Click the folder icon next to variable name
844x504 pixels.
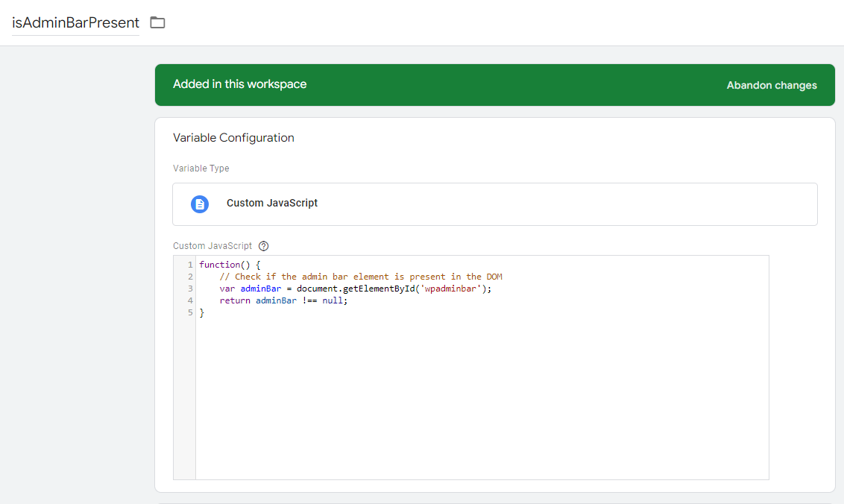(157, 22)
